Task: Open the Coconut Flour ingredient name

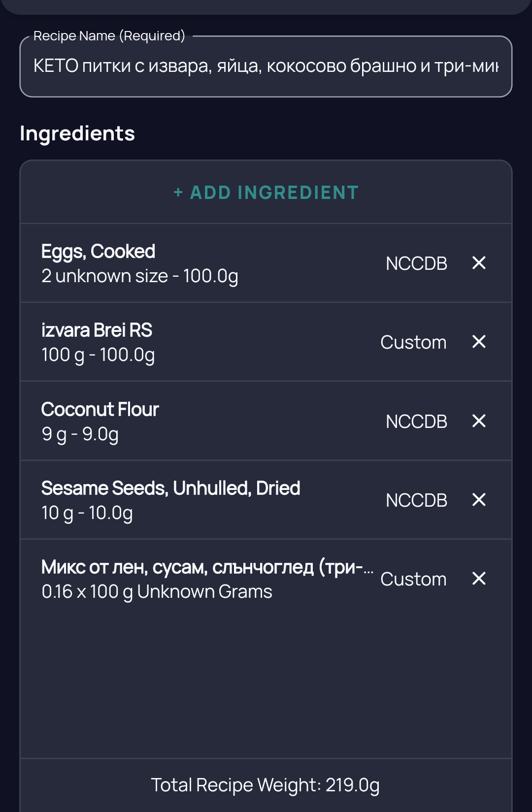Action: pos(100,410)
